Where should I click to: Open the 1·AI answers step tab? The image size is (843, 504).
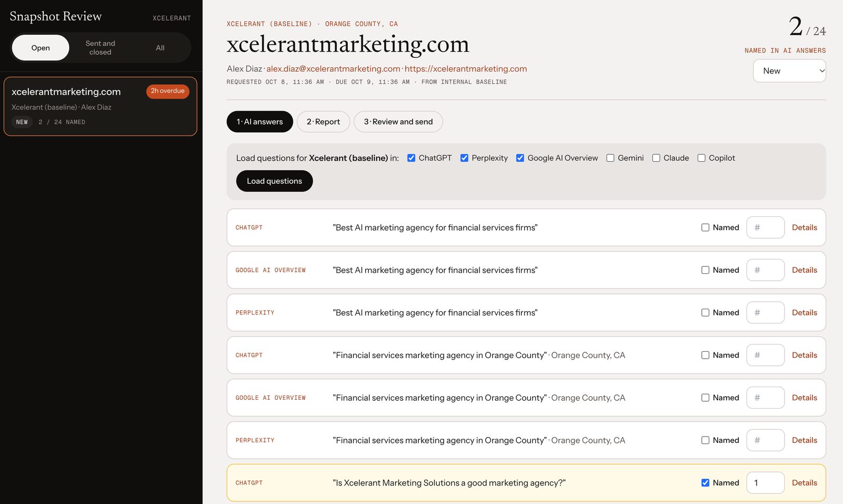pyautogui.click(x=260, y=122)
